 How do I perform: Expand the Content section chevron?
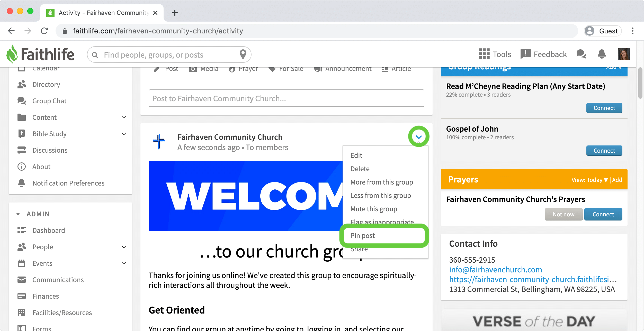(x=124, y=117)
